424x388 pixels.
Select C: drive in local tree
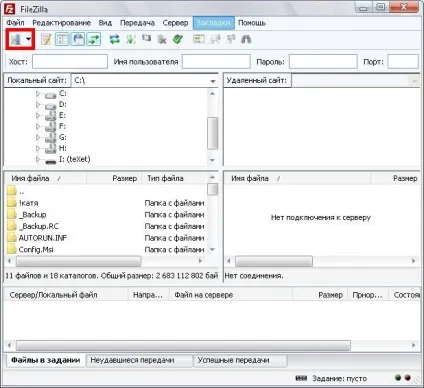pos(63,93)
